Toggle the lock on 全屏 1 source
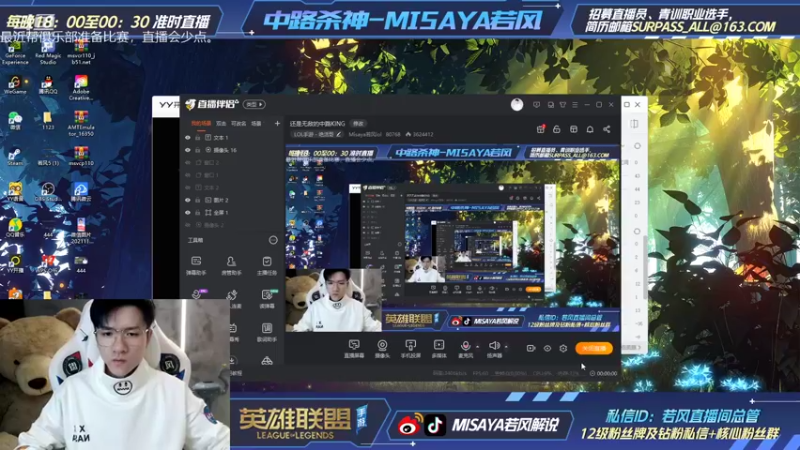The height and width of the screenshot is (450, 800). [x=198, y=212]
